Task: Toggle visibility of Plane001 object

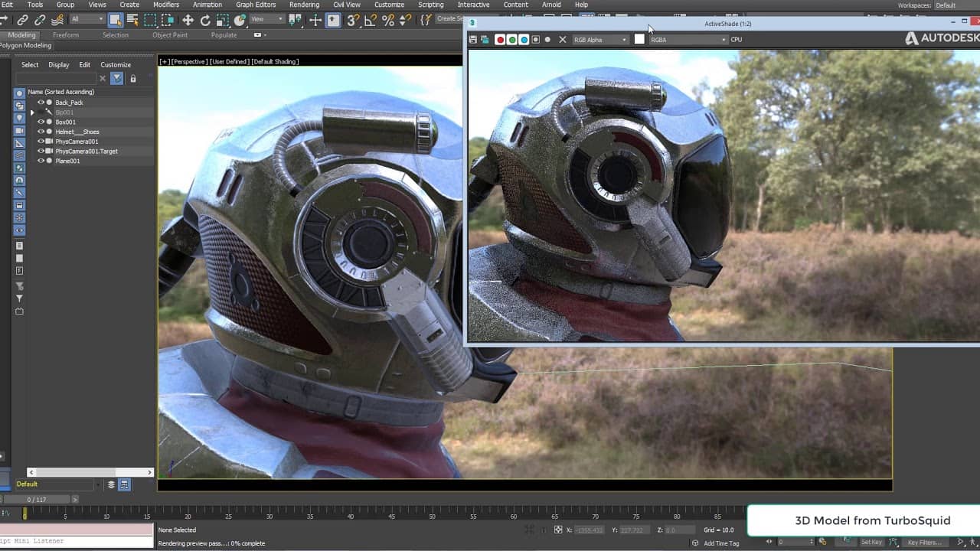Action: [41, 161]
